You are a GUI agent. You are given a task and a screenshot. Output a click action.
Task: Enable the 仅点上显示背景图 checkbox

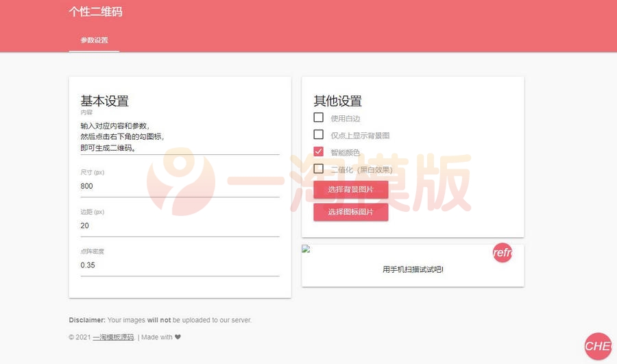pyautogui.click(x=319, y=134)
